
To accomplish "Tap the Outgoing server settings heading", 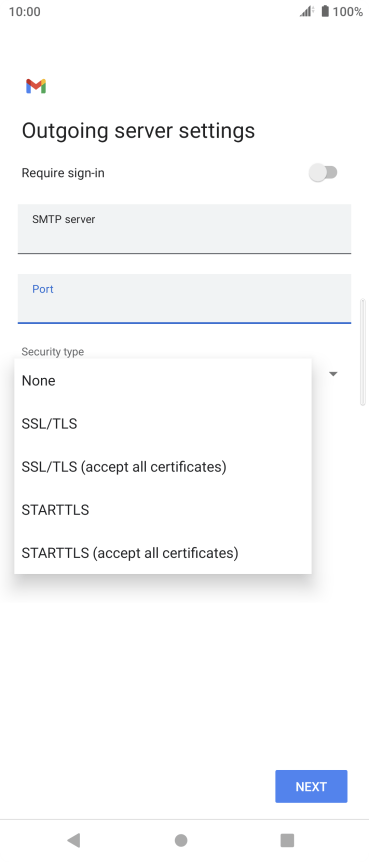I will [x=138, y=131].
